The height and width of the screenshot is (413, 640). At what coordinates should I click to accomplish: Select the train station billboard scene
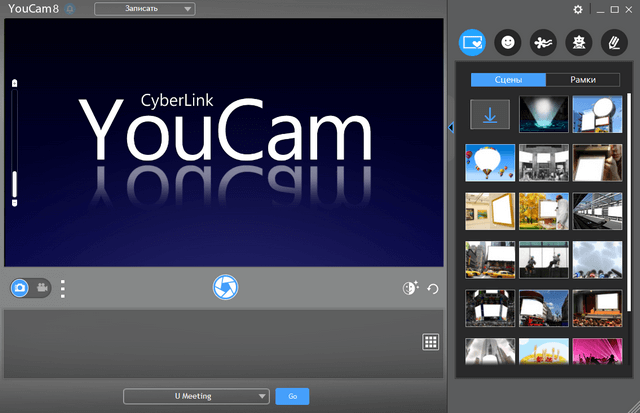(x=598, y=211)
